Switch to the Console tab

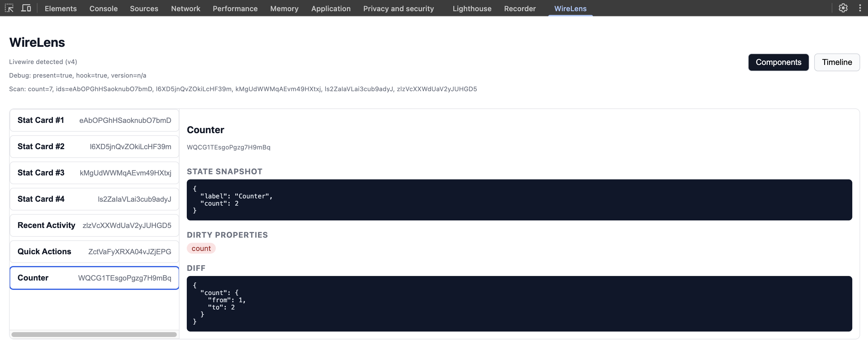[103, 8]
